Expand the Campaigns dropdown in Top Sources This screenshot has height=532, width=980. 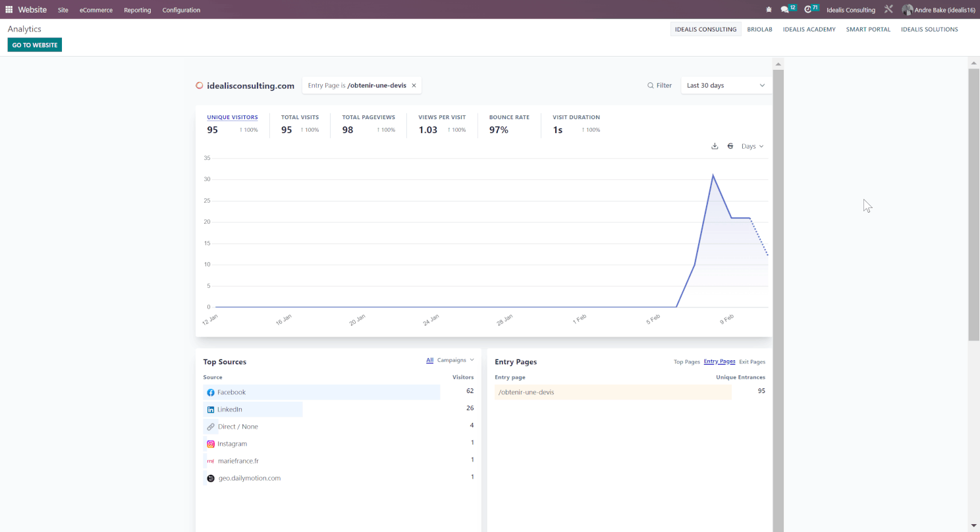(x=456, y=360)
